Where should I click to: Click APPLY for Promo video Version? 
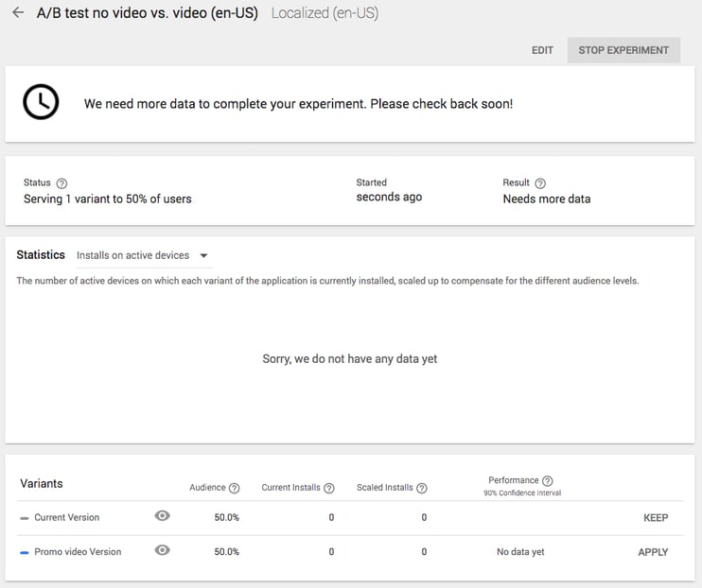[653, 552]
